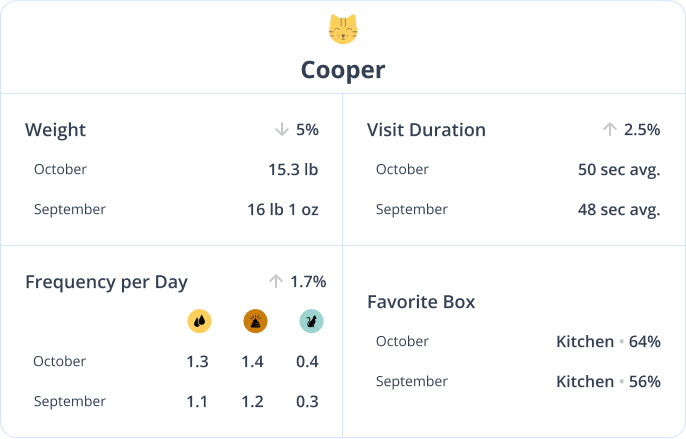The width and height of the screenshot is (686, 439).
Task: Click the Visit Duration up arrow icon
Action: coord(609,130)
